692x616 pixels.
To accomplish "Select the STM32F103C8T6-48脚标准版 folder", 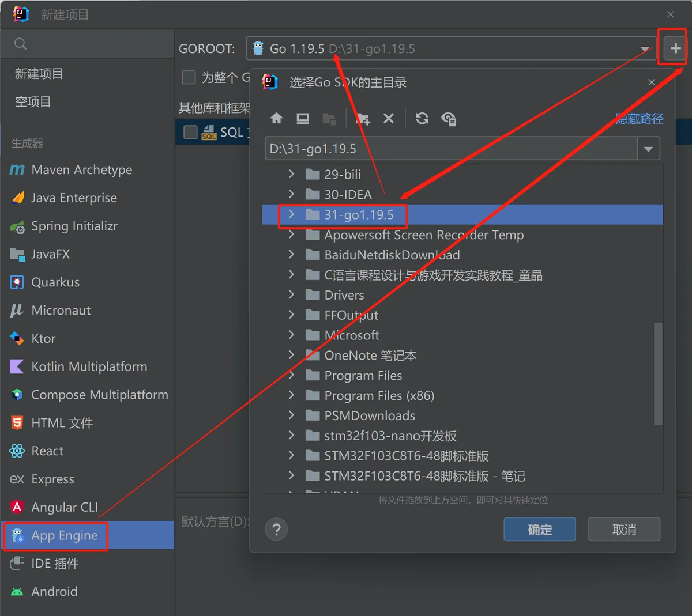I will tap(462, 456).
